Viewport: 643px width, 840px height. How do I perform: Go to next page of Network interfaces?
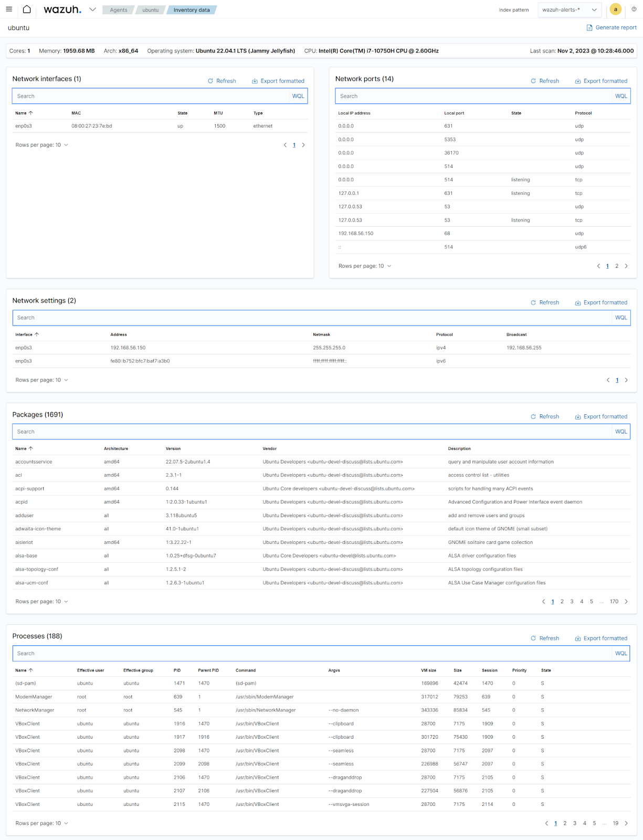pos(303,145)
